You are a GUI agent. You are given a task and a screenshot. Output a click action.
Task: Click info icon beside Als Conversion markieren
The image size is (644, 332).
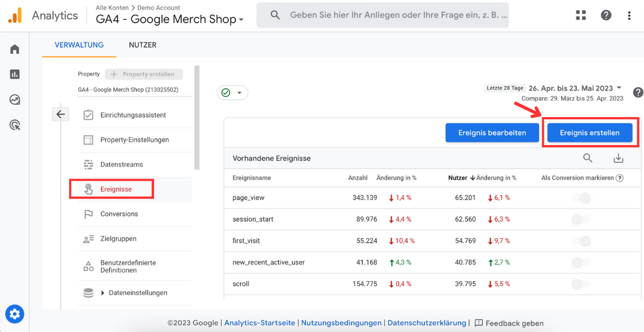tap(620, 178)
